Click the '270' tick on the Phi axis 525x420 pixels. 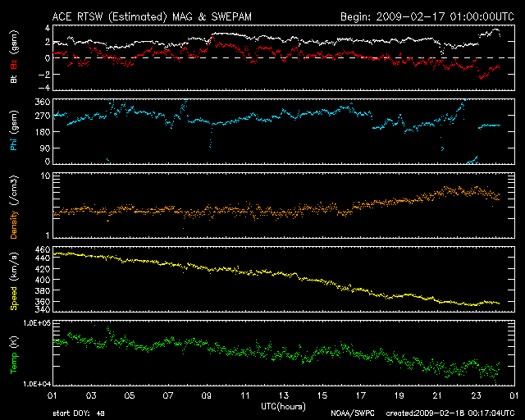pos(43,116)
